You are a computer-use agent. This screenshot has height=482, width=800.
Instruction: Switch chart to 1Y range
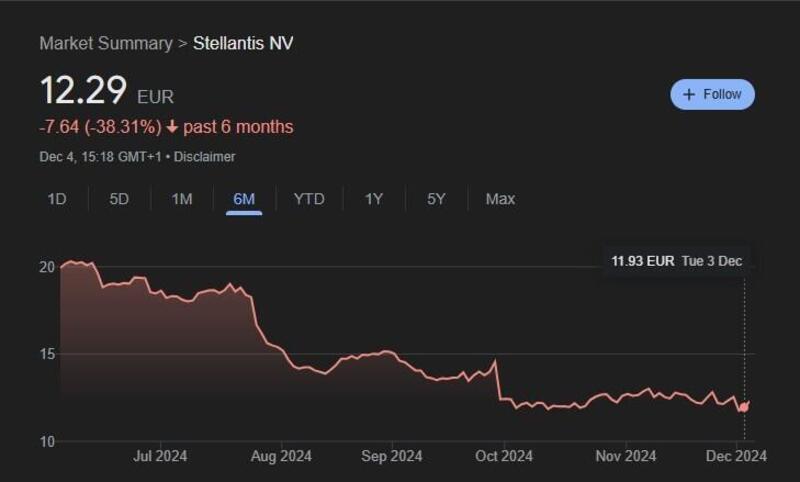(373, 199)
